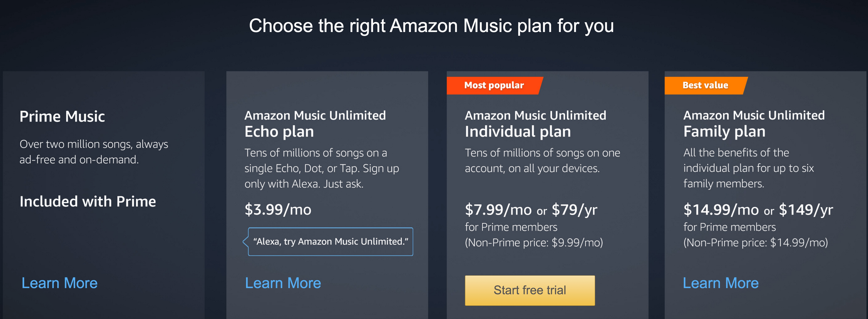Click the Non-Prime price $9.99/mo note
The height and width of the screenshot is (319, 868).
click(534, 243)
